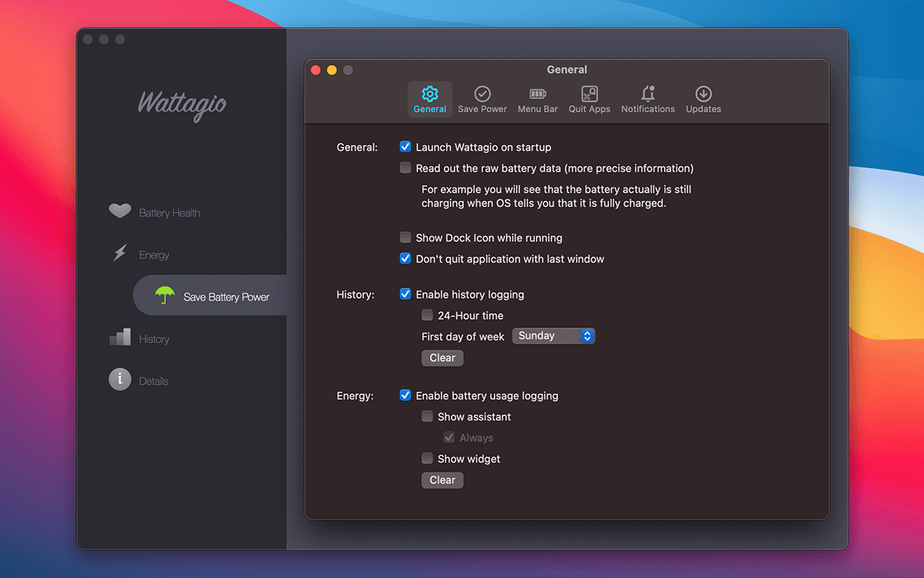
Task: Toggle the dimmed Always checkbox
Action: 449,438
